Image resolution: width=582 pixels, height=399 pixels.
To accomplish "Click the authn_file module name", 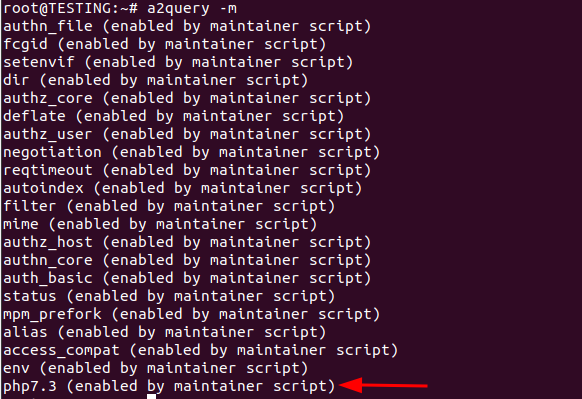I will [x=48, y=26].
